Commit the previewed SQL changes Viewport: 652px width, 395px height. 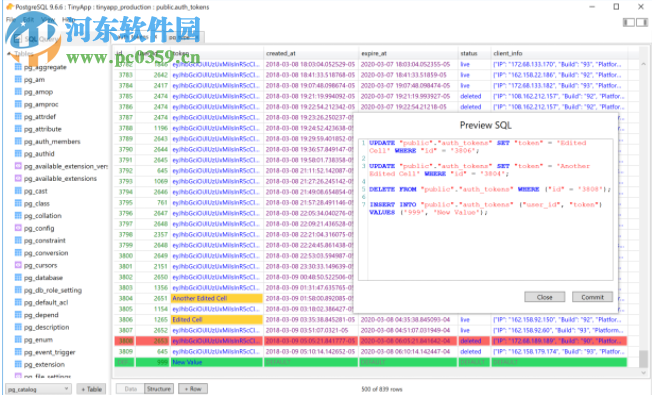(x=592, y=297)
